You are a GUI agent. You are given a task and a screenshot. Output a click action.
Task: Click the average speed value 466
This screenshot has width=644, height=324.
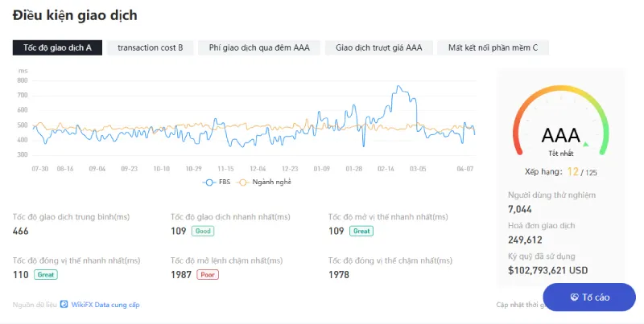click(x=21, y=231)
